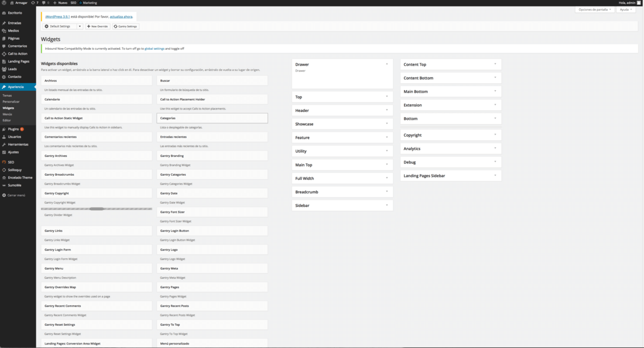Click the orange SEO sidebar icon

[x=4, y=162]
